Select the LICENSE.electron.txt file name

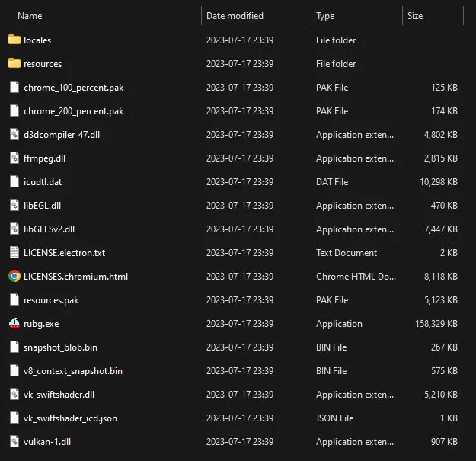point(65,253)
